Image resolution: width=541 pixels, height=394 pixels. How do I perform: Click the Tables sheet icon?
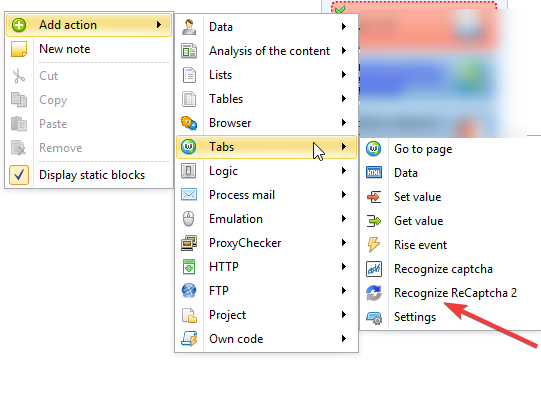click(x=189, y=99)
